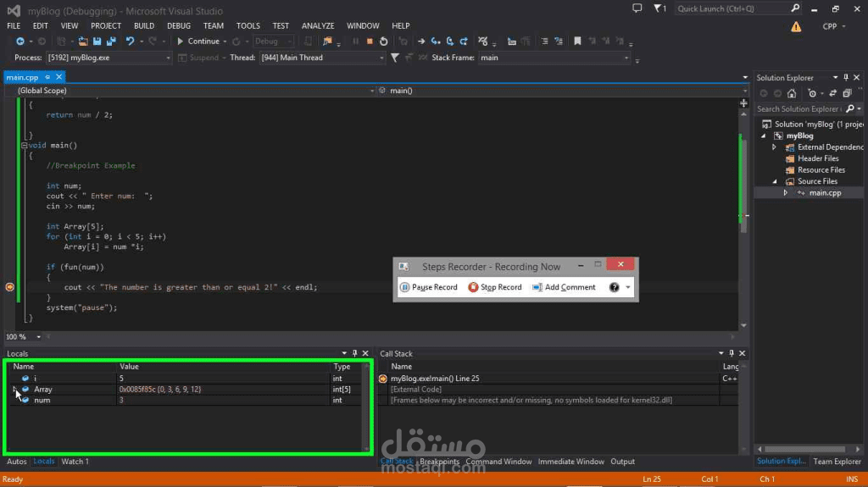This screenshot has width=868, height=487.
Task: Undo last action icon
Action: [x=130, y=41]
